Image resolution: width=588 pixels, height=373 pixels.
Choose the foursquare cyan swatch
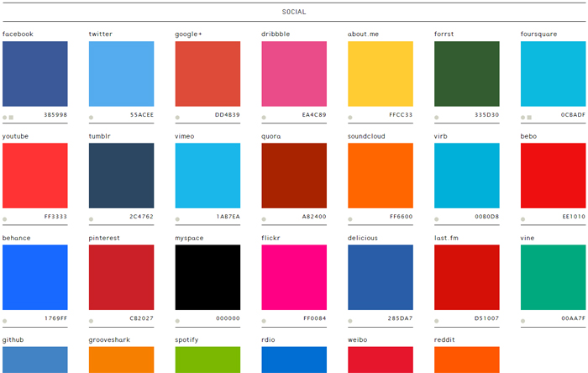(553, 74)
